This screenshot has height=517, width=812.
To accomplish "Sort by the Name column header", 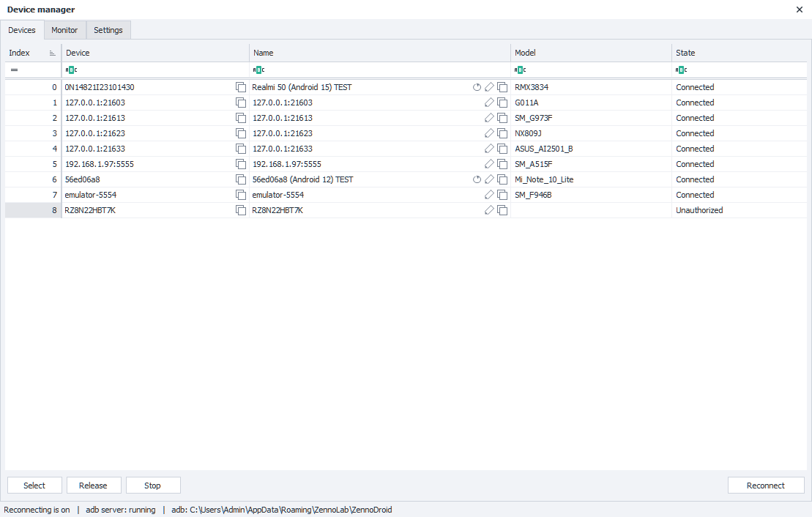I will coord(380,53).
